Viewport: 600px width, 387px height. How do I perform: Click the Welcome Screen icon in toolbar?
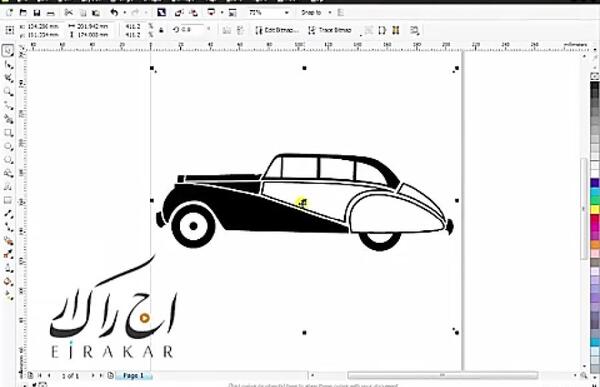coord(232,13)
